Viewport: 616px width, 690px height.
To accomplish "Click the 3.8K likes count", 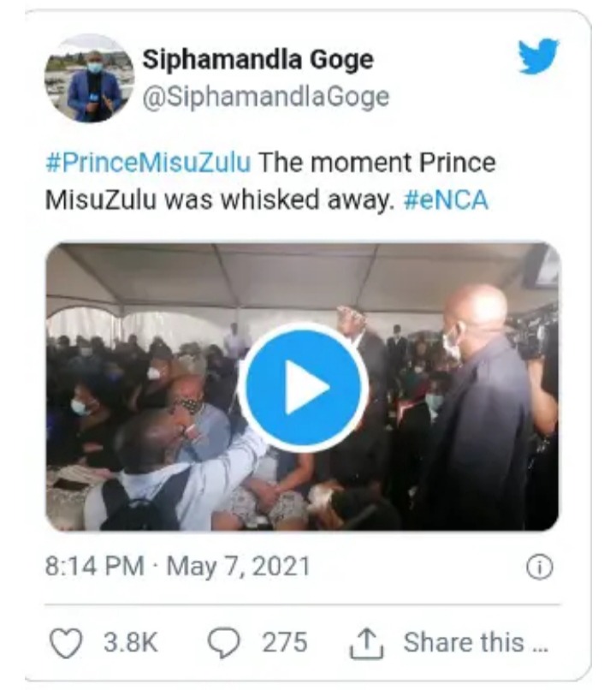I will (131, 642).
